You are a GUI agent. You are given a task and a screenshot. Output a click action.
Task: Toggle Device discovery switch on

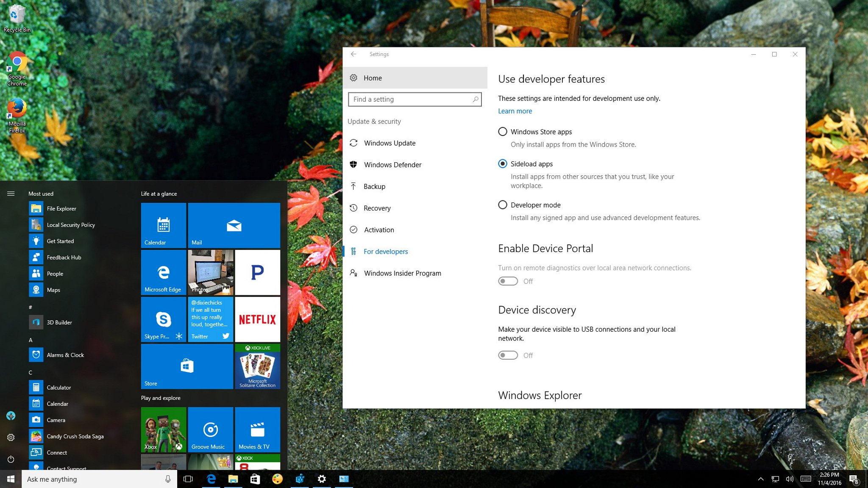tap(507, 355)
